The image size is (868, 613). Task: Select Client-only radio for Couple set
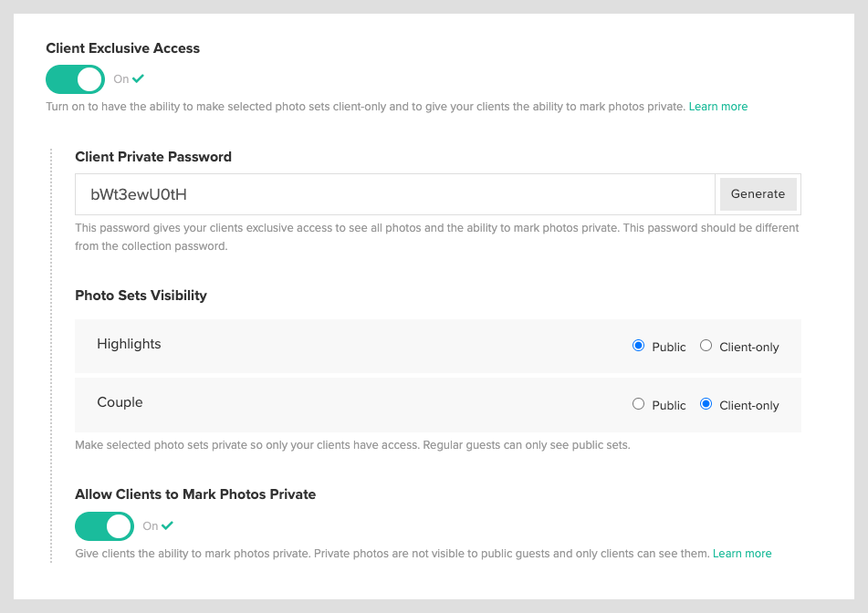click(x=706, y=404)
